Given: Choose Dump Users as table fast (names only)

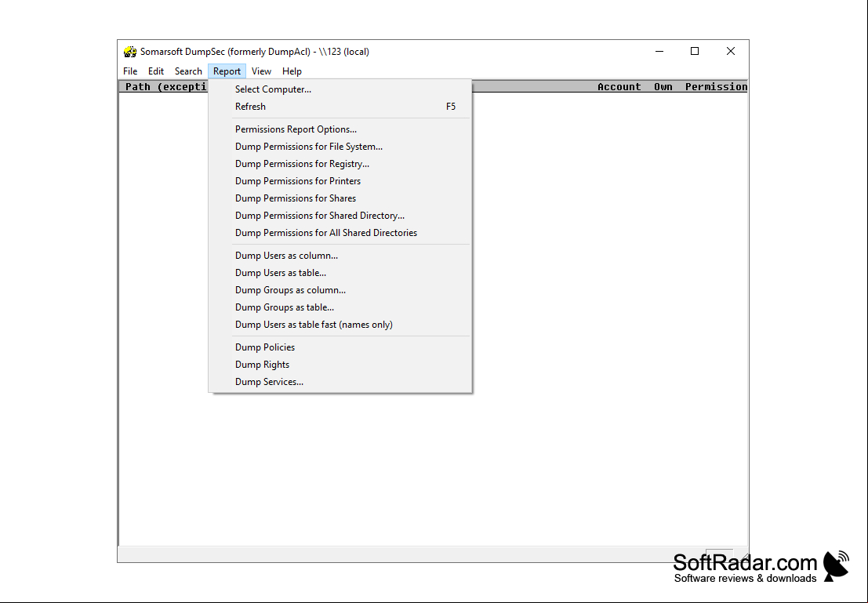Looking at the screenshot, I should 340,324.
